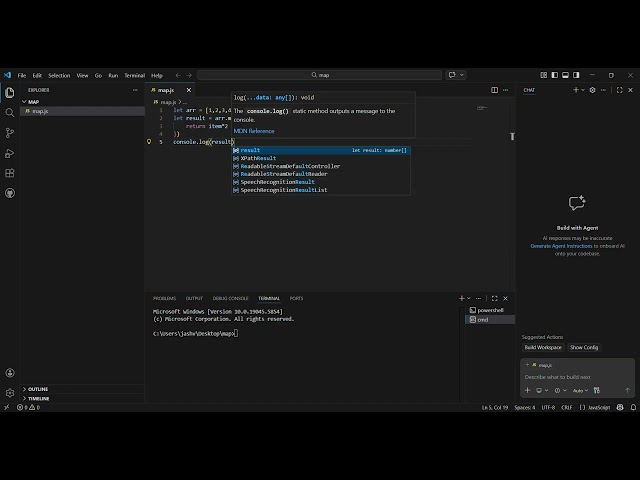
Task: Open notifications bell in status bar
Action: [633, 407]
